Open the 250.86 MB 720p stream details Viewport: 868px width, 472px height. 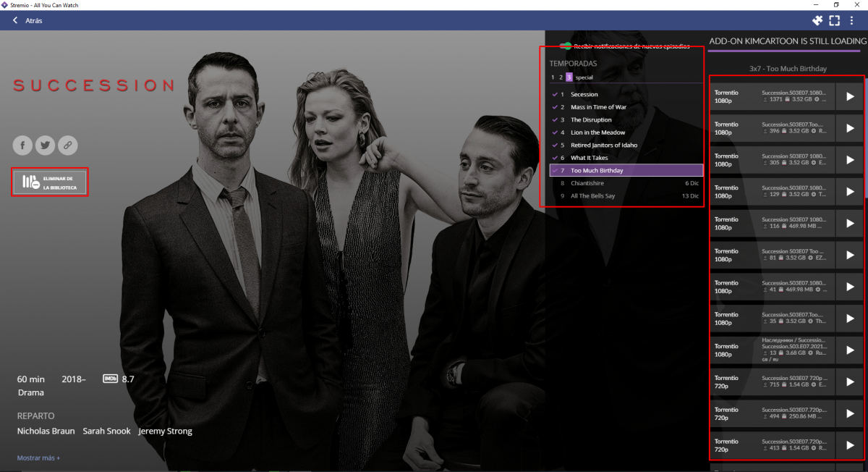pos(773,414)
